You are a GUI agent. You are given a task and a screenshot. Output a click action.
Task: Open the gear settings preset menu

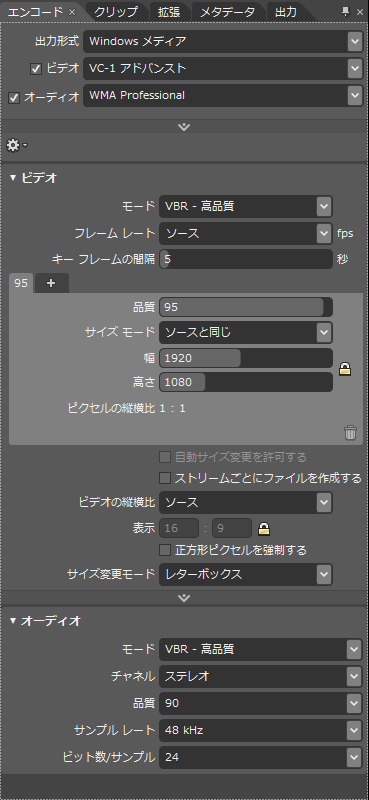(x=16, y=146)
